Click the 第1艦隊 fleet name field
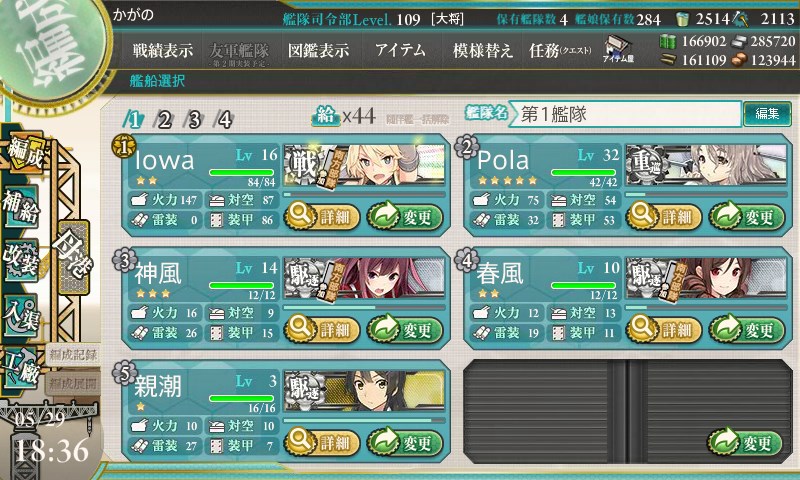 [626, 114]
